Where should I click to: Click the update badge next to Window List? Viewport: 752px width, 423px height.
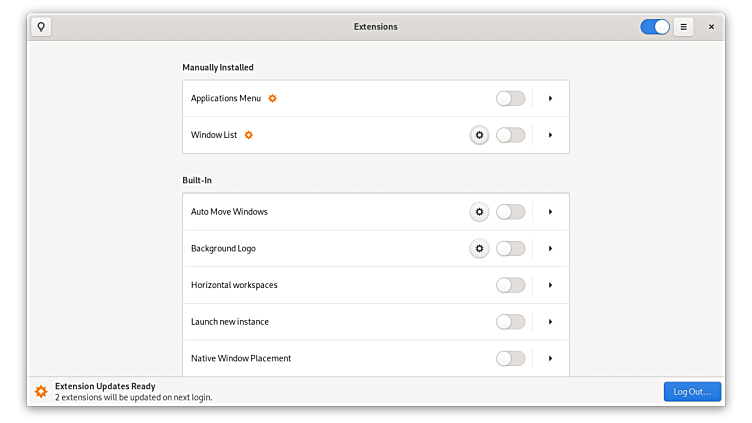[249, 135]
